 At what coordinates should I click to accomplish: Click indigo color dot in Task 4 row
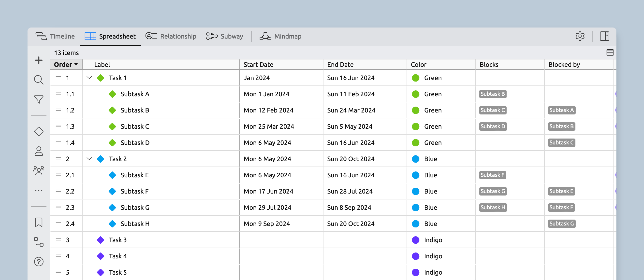click(x=415, y=256)
